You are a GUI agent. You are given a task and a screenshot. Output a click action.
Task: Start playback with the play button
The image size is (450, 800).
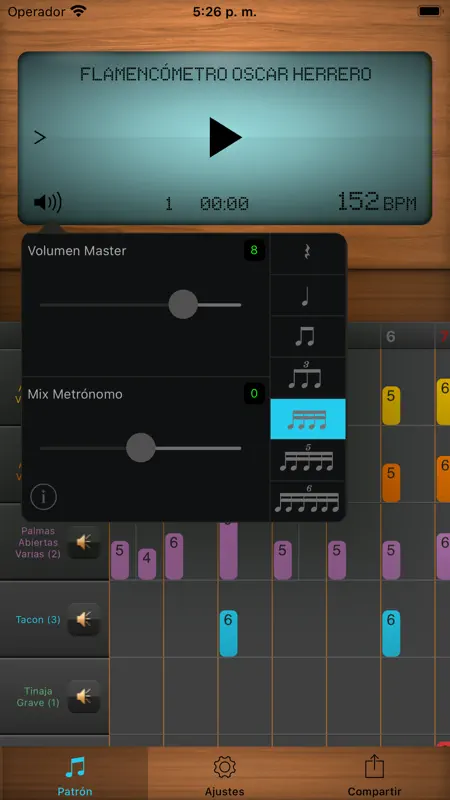click(x=225, y=137)
